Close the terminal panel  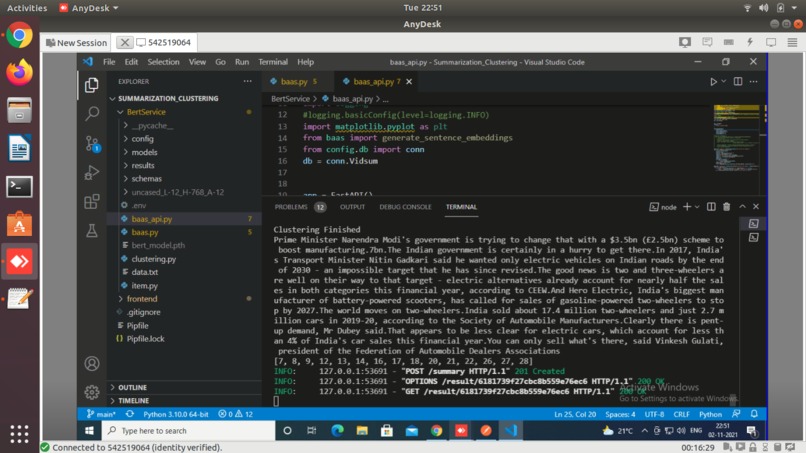point(756,207)
